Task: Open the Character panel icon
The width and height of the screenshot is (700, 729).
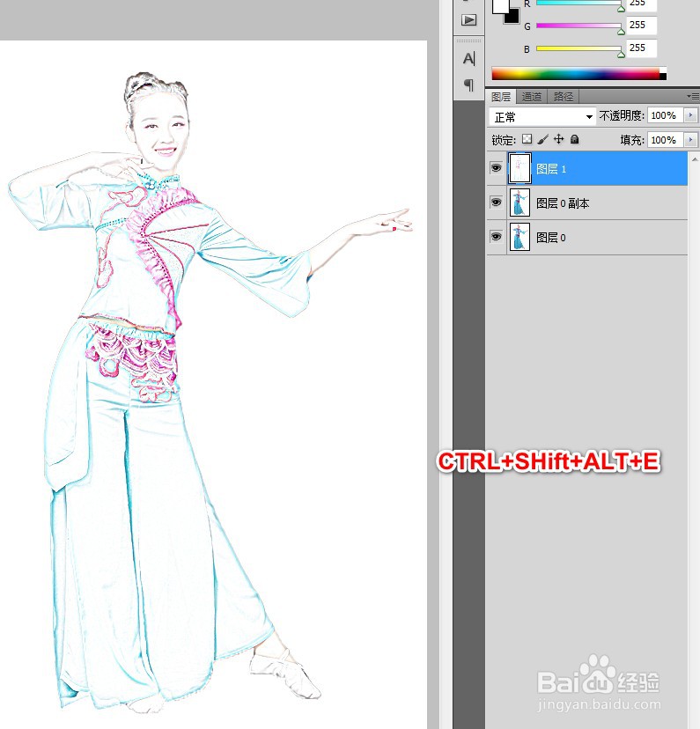Action: pyautogui.click(x=469, y=59)
